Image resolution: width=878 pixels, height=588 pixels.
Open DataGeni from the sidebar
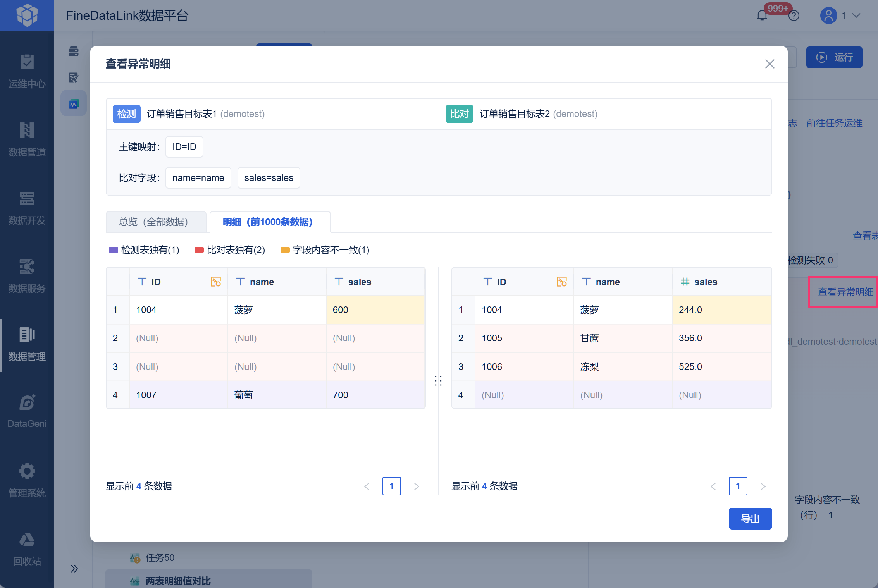pyautogui.click(x=27, y=403)
